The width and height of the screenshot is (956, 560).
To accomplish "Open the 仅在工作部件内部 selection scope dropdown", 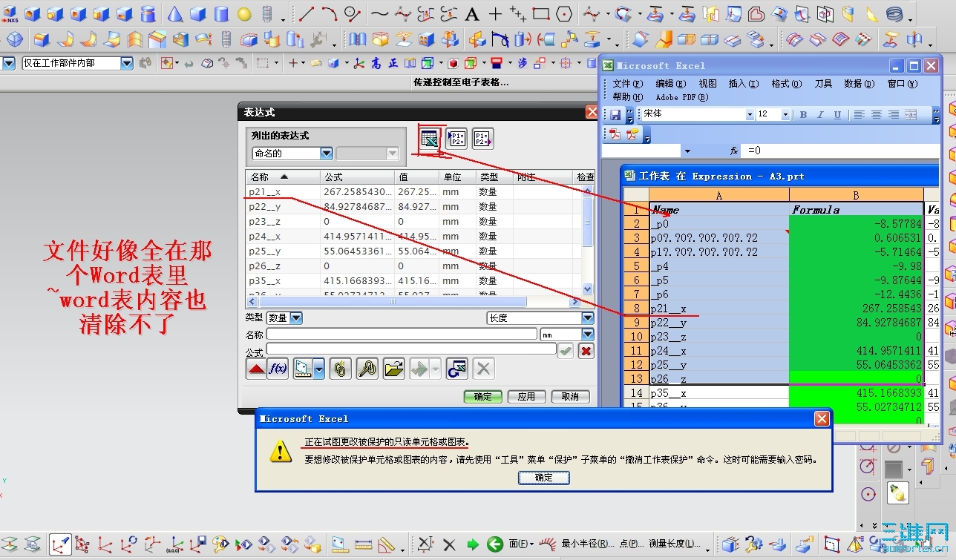I will [126, 64].
